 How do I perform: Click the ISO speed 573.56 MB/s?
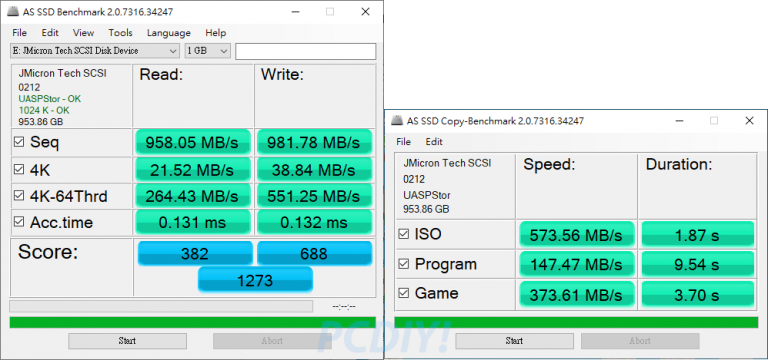click(x=576, y=235)
